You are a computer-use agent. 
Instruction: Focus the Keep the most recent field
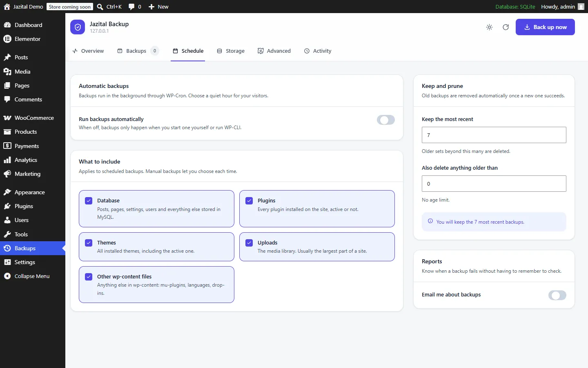pos(494,135)
